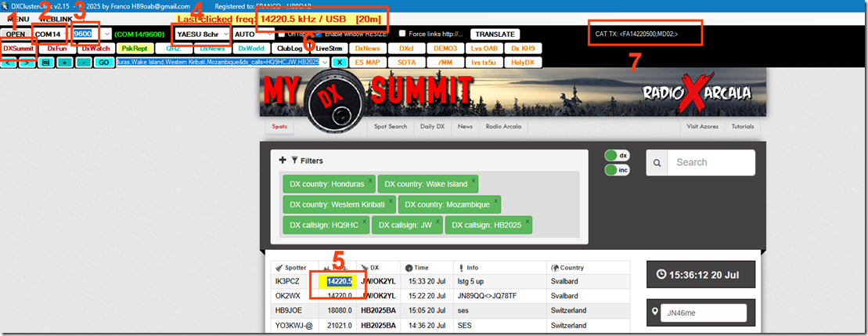The width and height of the screenshot is (868, 336).
Task: Click the TRANSLATE button
Action: [x=495, y=34]
